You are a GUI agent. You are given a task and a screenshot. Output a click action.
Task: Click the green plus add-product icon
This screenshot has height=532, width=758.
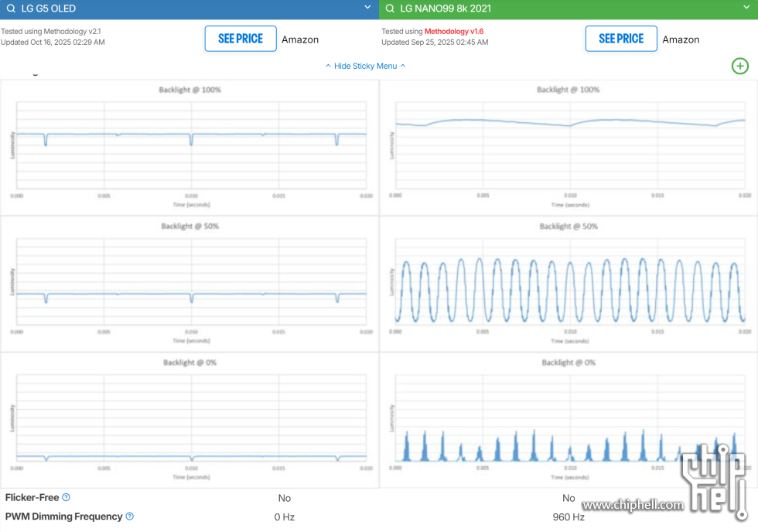(740, 66)
